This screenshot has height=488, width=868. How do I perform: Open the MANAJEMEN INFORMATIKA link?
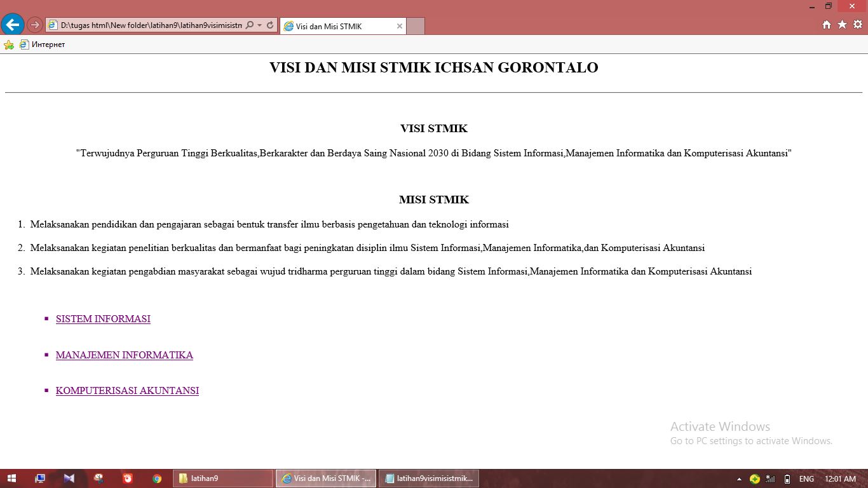coord(125,355)
